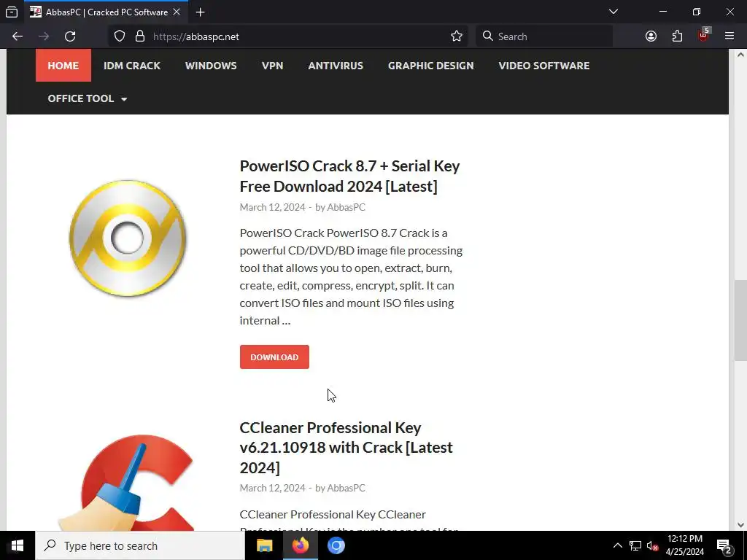Open the CCleaner Professional Key article title
The height and width of the screenshot is (560, 747).
coord(347,448)
